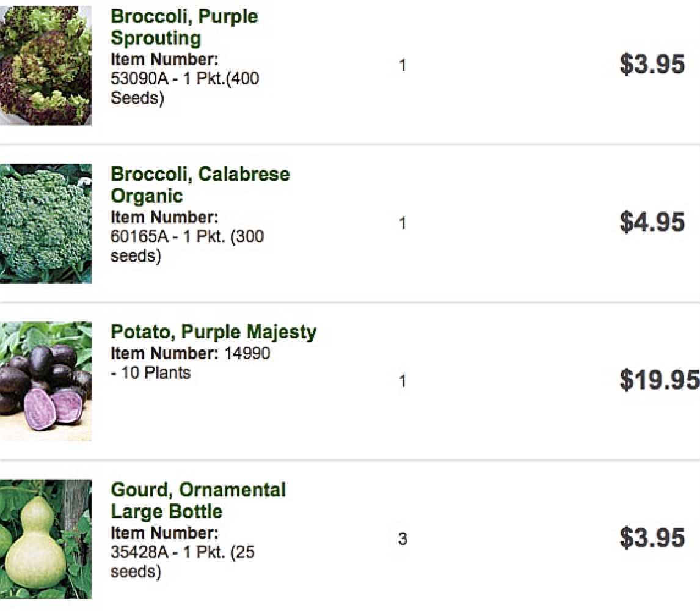The image size is (700, 611).
Task: Click item number 53090A packet description
Action: 184,88
